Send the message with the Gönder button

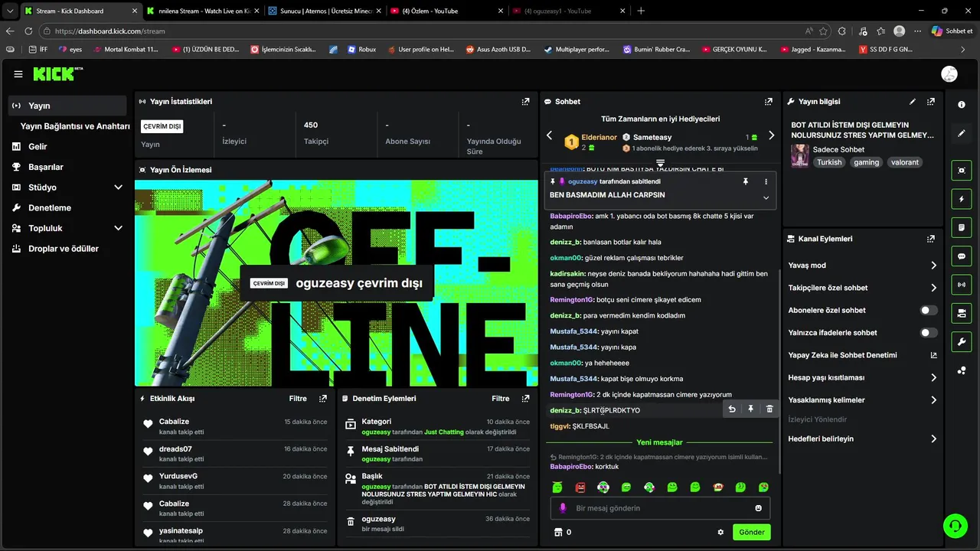click(x=751, y=532)
